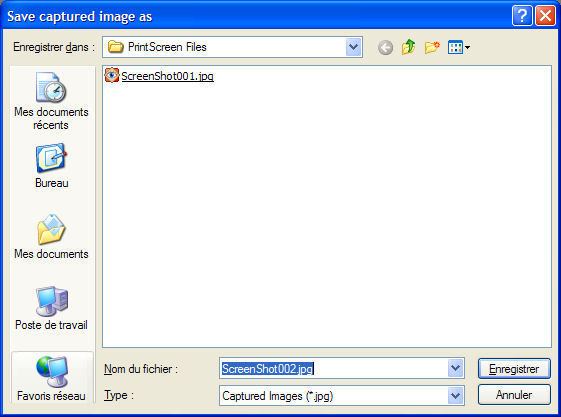Click the Annuler button
Image resolution: width=561 pixels, height=417 pixels.
[514, 395]
